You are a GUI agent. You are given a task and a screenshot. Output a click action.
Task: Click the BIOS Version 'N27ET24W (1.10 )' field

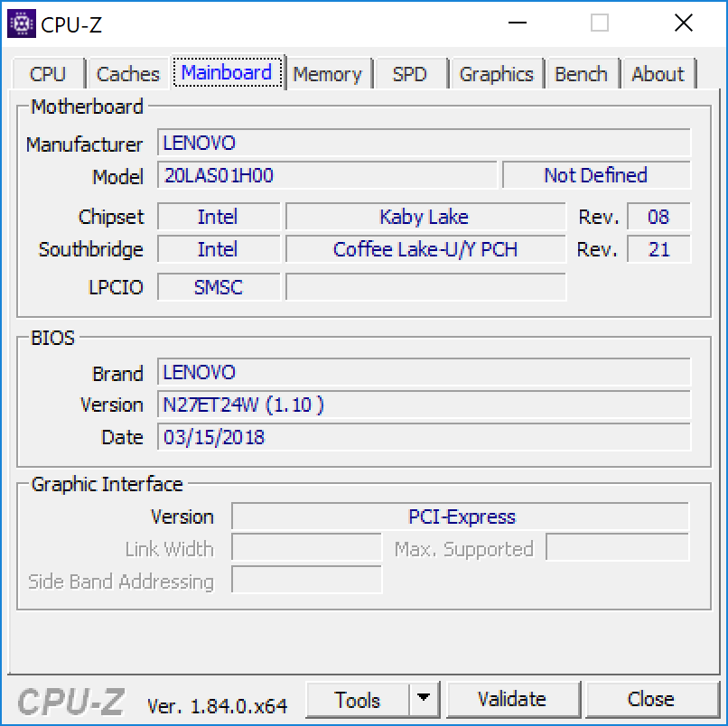424,405
